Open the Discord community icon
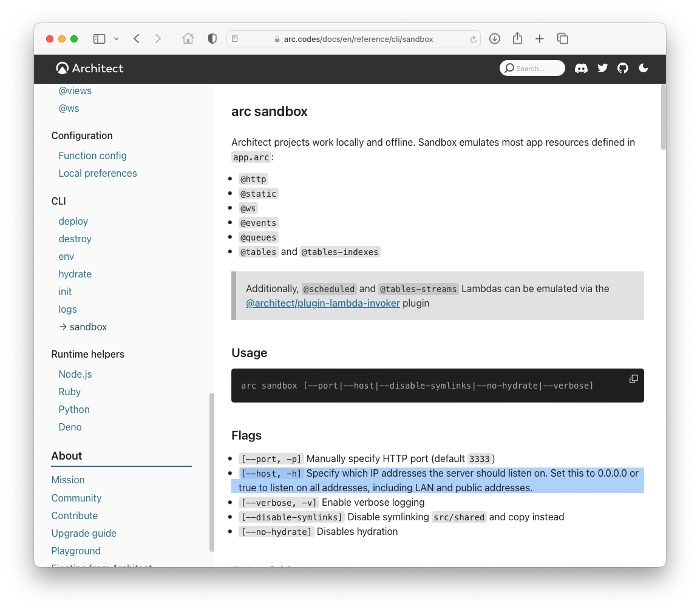This screenshot has width=700, height=612. pyautogui.click(x=581, y=68)
